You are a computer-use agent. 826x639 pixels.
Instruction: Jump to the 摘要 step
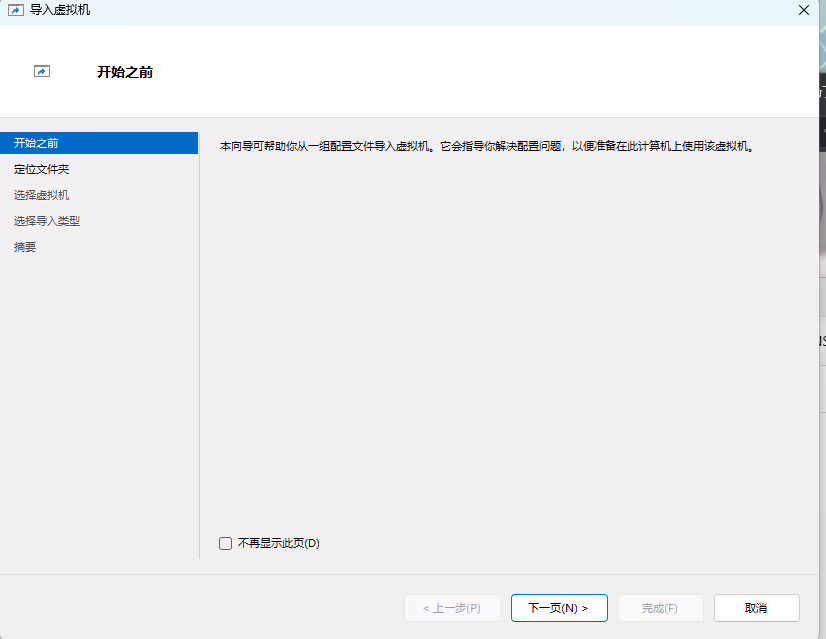(x=25, y=247)
